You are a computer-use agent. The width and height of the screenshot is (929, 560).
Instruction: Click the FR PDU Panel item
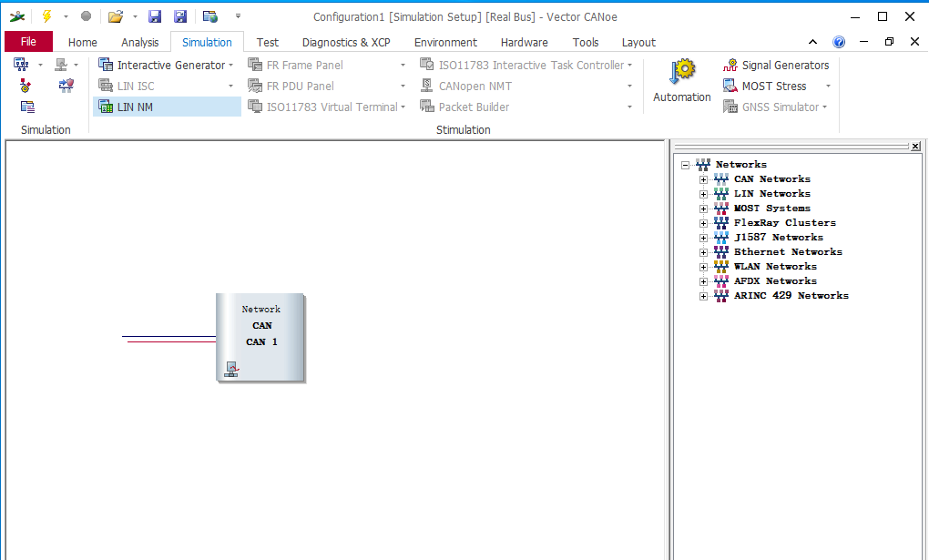pyautogui.click(x=291, y=86)
